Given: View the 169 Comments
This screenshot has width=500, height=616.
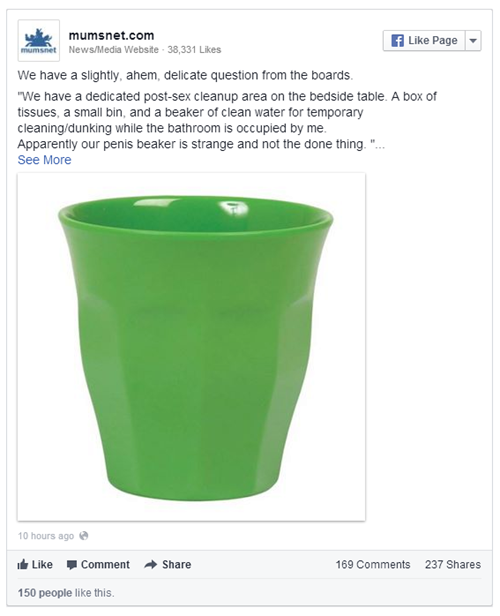Looking at the screenshot, I should [373, 565].
